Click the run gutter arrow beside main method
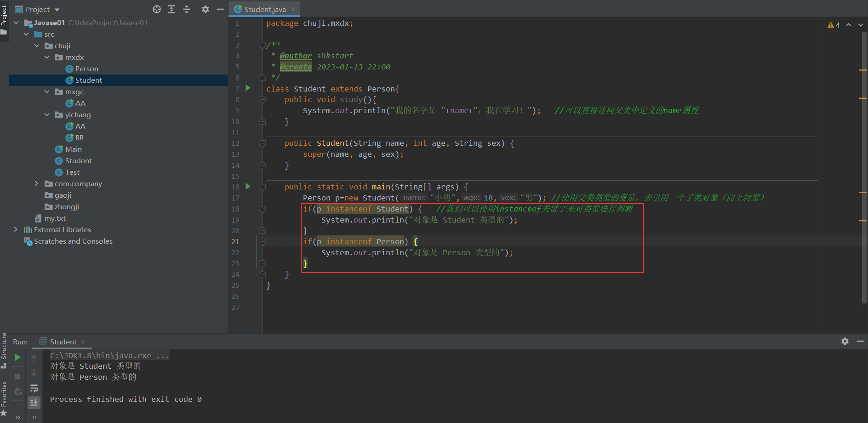The width and height of the screenshot is (868, 423). point(248,186)
